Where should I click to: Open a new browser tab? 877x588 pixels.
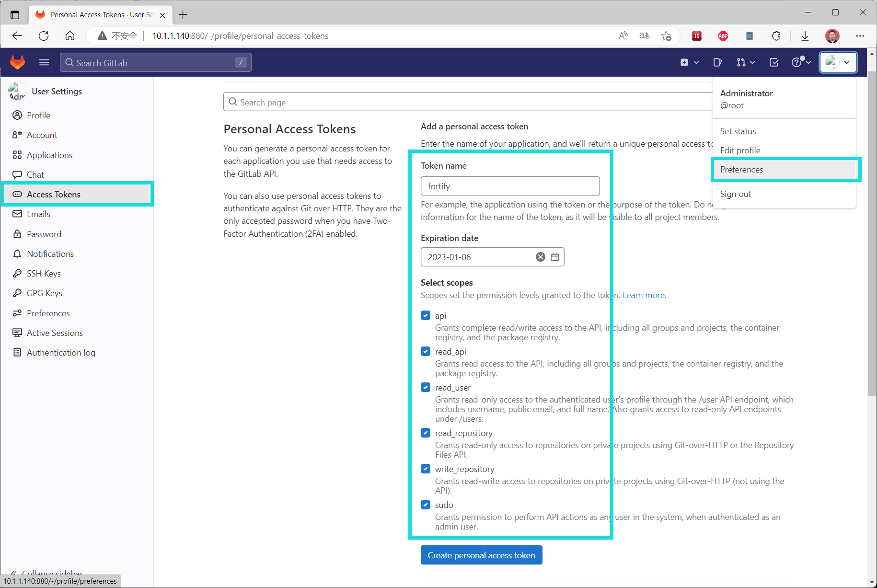tap(183, 15)
